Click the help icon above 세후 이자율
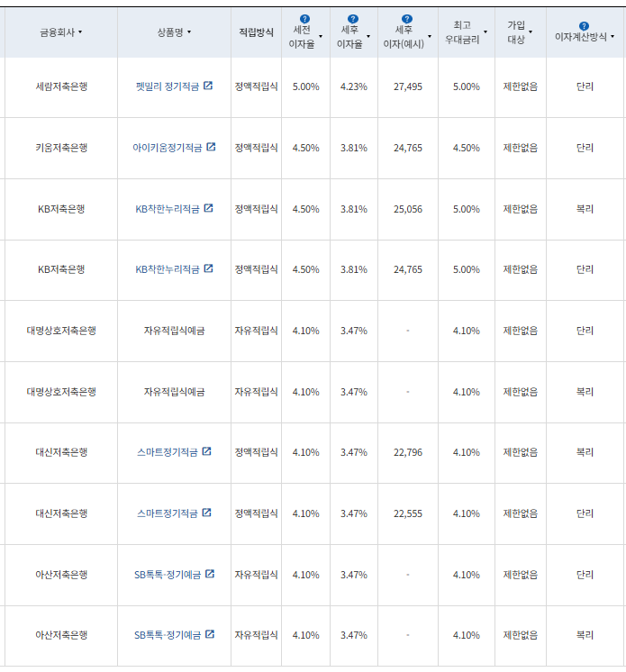Viewport: 626px width, 672px height. [353, 19]
